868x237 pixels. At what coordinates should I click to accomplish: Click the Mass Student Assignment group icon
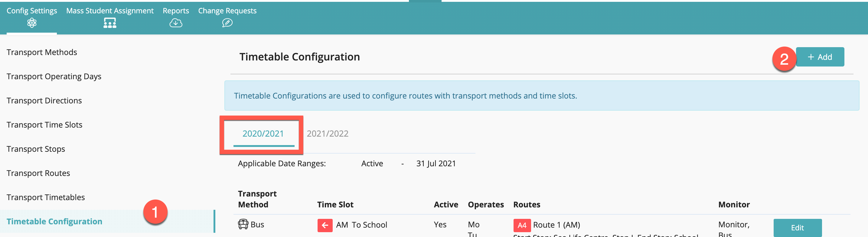tap(110, 23)
